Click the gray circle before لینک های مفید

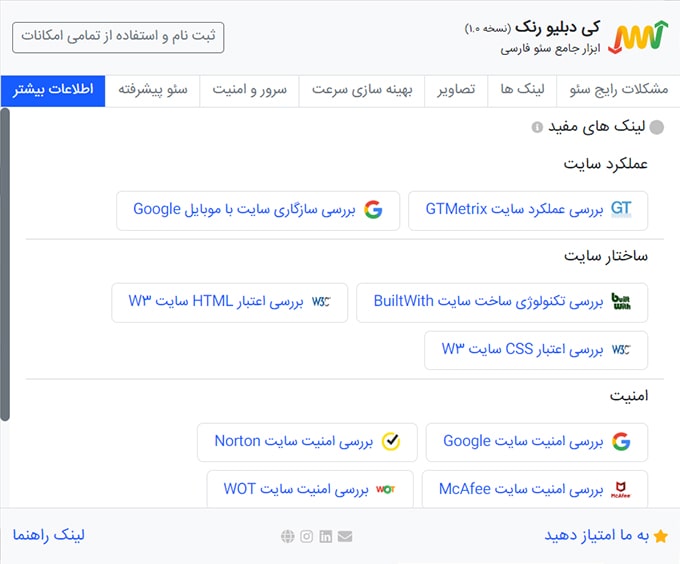[657, 127]
